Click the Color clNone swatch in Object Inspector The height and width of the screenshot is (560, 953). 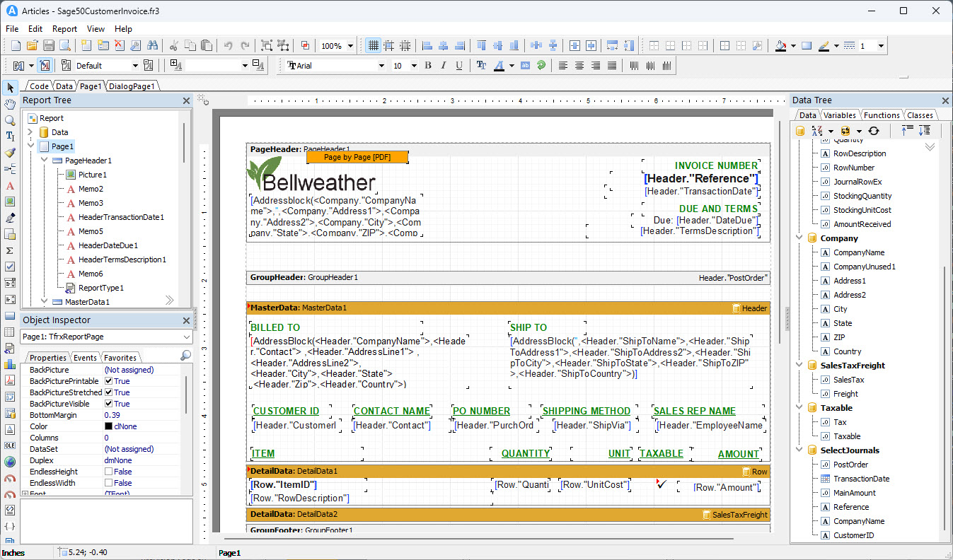tap(108, 426)
